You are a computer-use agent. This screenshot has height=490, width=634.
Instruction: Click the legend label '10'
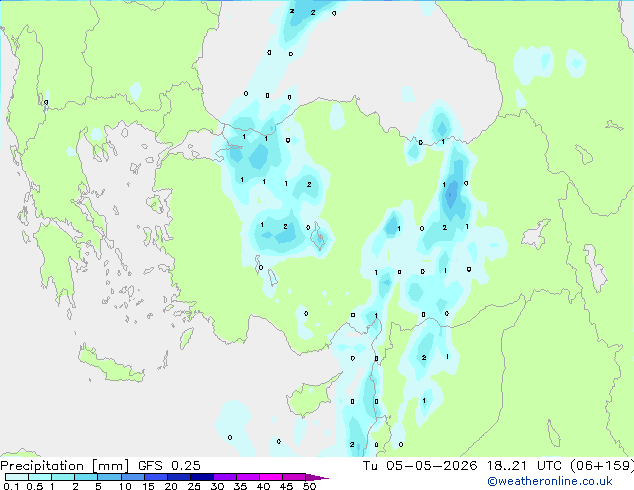(x=125, y=486)
